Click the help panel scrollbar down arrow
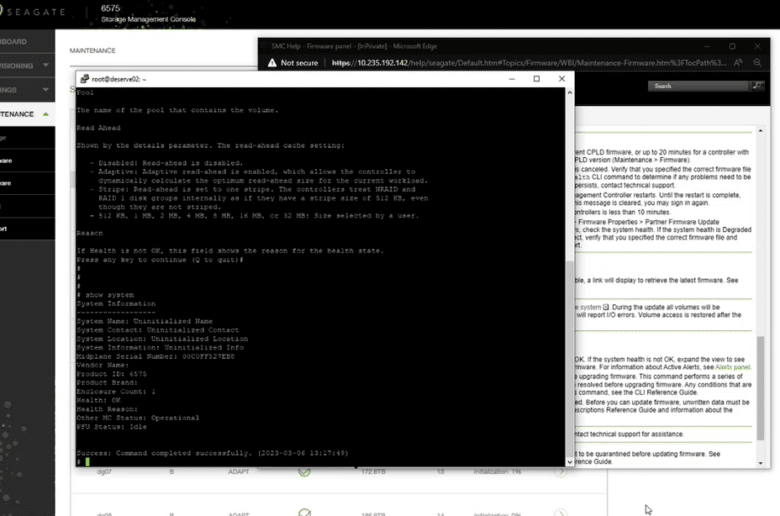Viewport: 780px width, 516px height. point(760,463)
